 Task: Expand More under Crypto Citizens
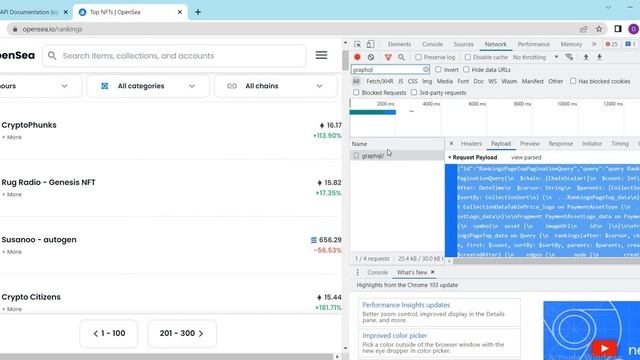12,309
